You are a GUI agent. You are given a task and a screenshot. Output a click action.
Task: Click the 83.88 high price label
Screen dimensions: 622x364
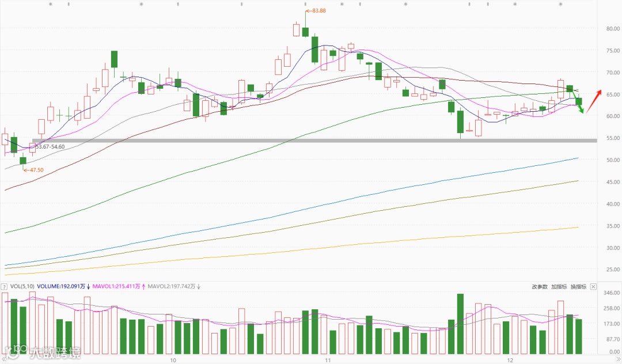318,11
